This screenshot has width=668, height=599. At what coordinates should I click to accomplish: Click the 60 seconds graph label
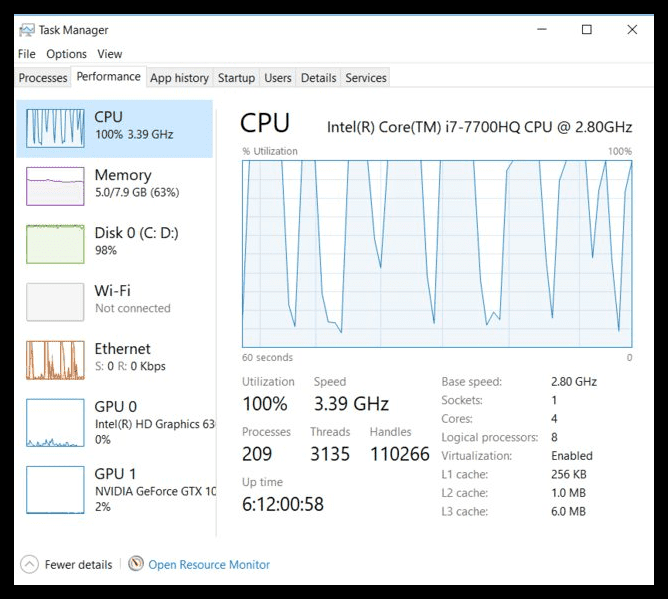[268, 357]
